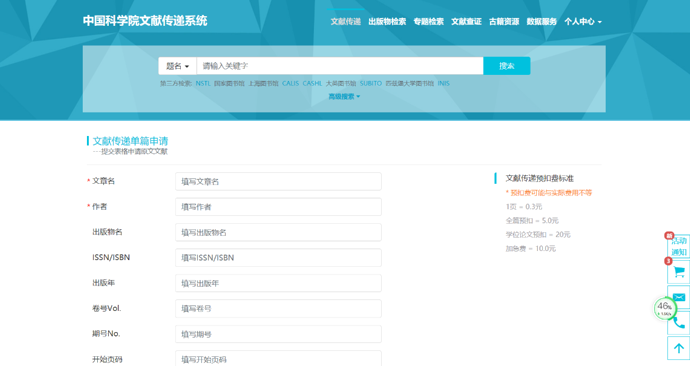Open the CASHL search link
Image resolution: width=690 pixels, height=378 pixels.
[x=312, y=83]
